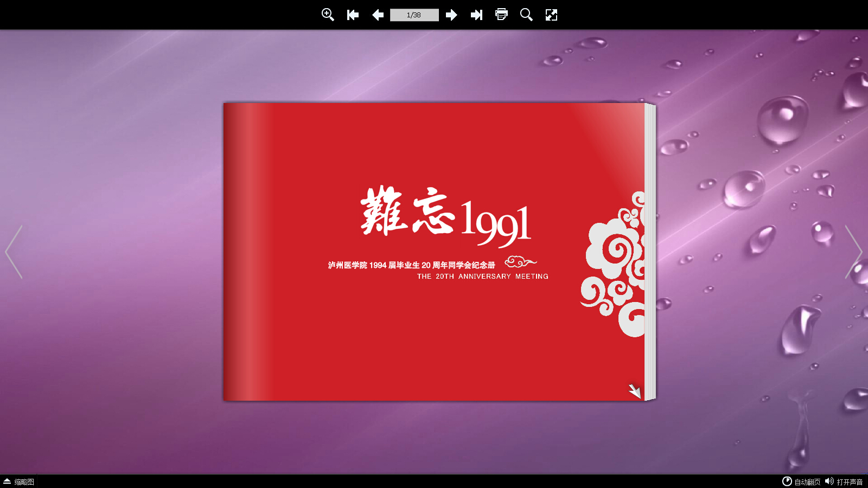Click the subtitle 泸州医学院 1994 届毕业生
This screenshot has width=868, height=488.
coord(374,265)
